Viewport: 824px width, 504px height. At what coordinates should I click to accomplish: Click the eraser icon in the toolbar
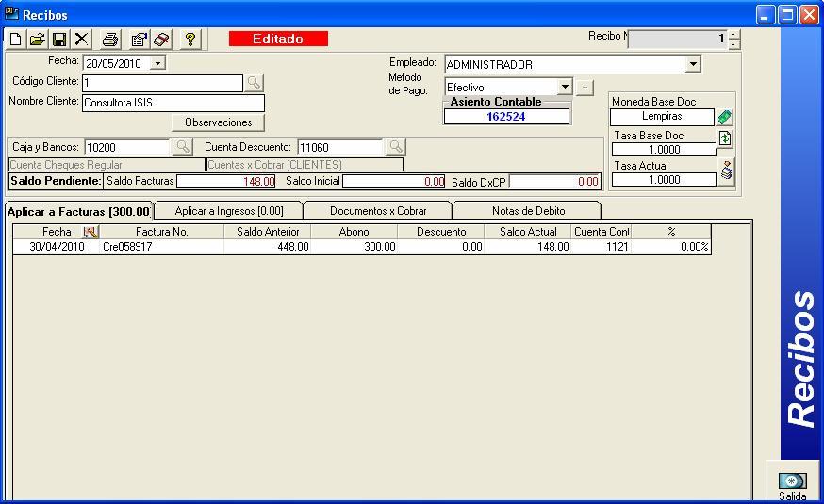[161, 40]
